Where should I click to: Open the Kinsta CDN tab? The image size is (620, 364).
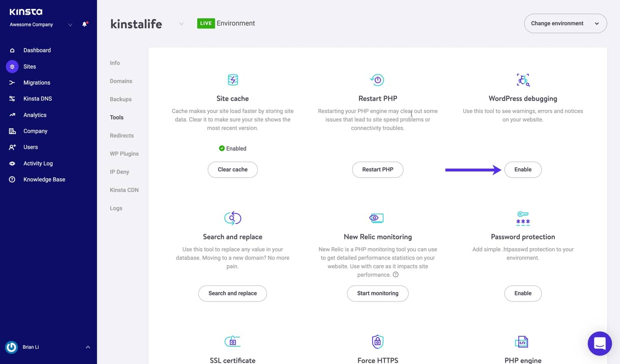(124, 190)
